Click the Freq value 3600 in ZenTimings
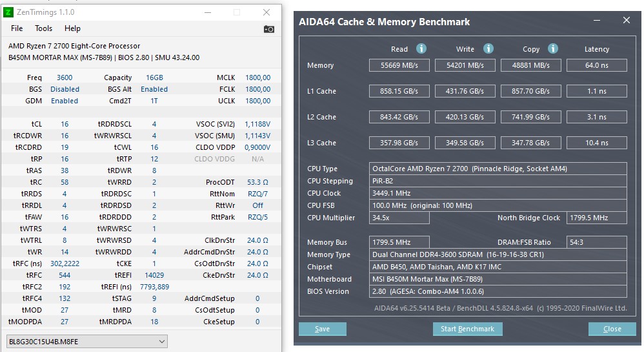This screenshot has width=644, height=352. [x=65, y=78]
